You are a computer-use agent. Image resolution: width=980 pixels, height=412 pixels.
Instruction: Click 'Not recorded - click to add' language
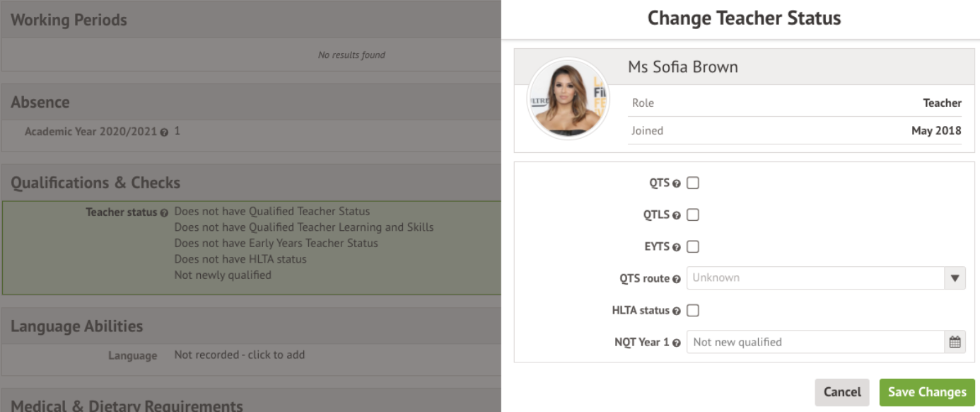[x=240, y=355]
